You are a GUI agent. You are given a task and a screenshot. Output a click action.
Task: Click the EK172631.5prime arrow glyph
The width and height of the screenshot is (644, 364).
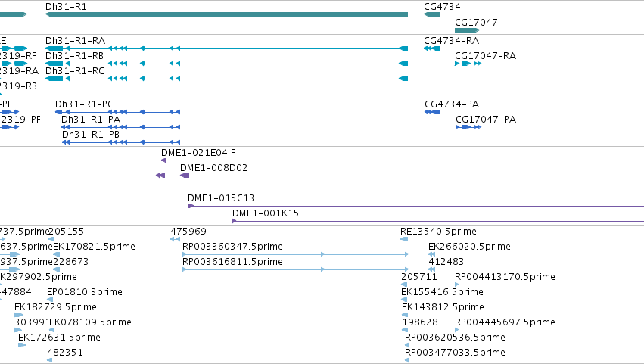pos(22,345)
